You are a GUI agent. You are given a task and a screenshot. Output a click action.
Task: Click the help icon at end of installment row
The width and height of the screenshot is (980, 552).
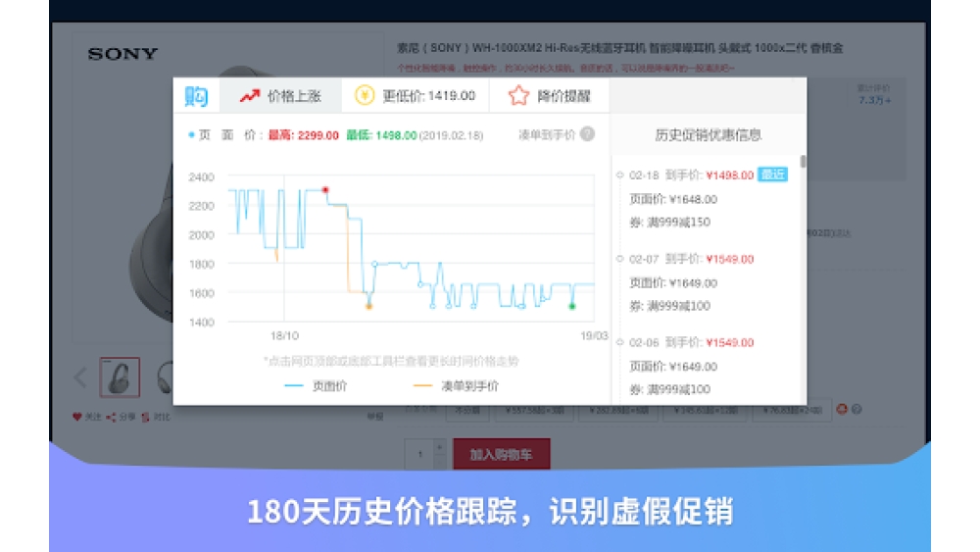[x=857, y=409]
